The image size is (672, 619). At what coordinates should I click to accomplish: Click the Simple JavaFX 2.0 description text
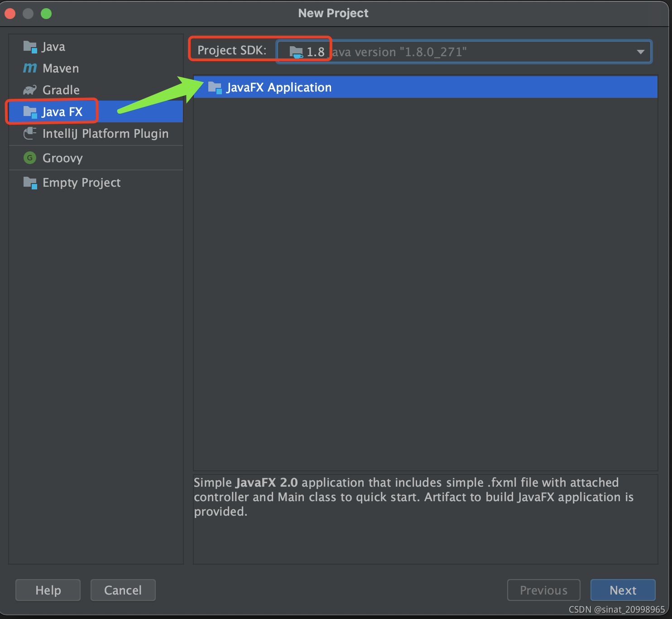413,497
